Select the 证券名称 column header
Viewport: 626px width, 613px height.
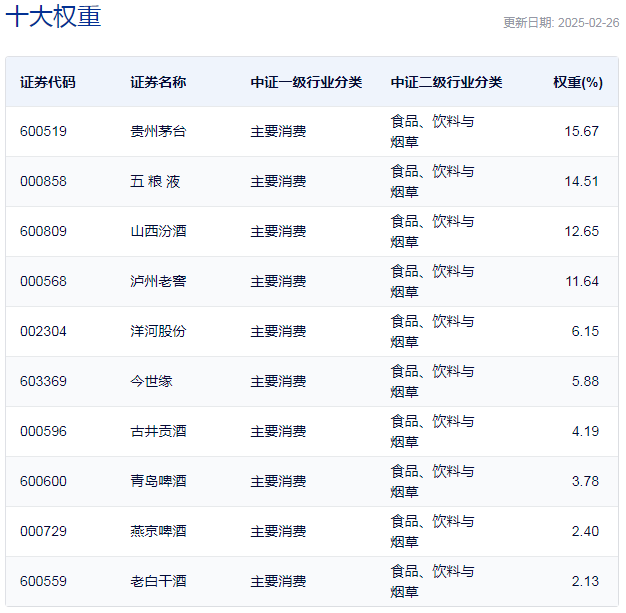coord(158,82)
